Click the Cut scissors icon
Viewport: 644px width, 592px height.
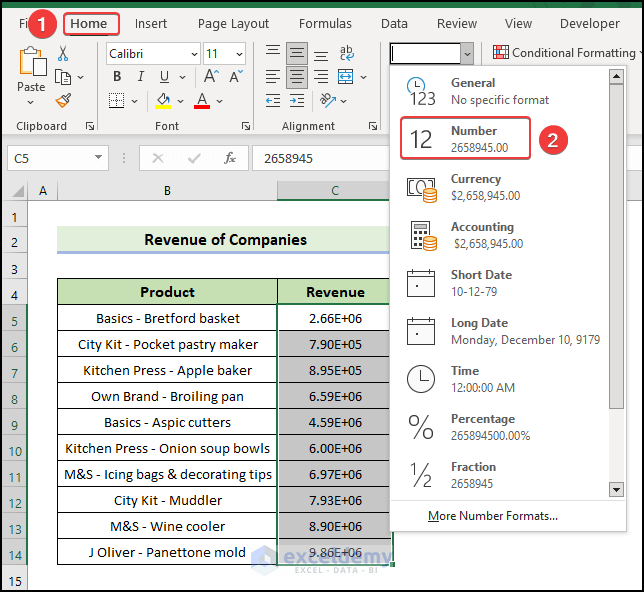coord(63,54)
